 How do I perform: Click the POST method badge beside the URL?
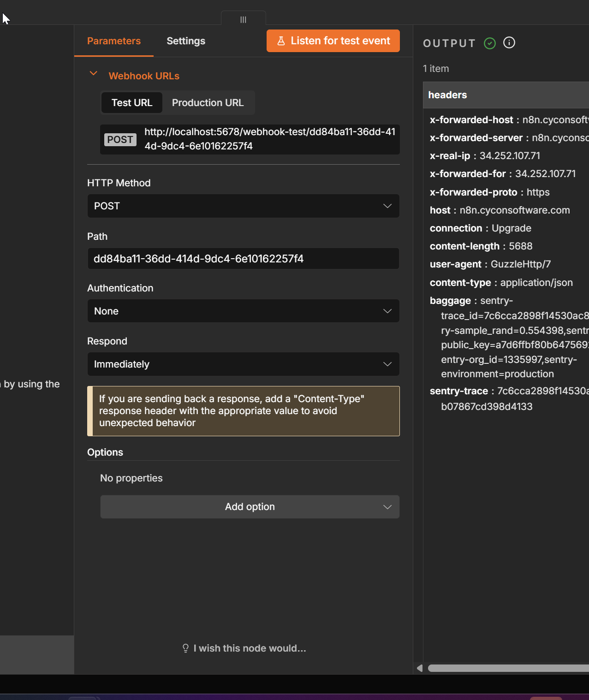120,140
